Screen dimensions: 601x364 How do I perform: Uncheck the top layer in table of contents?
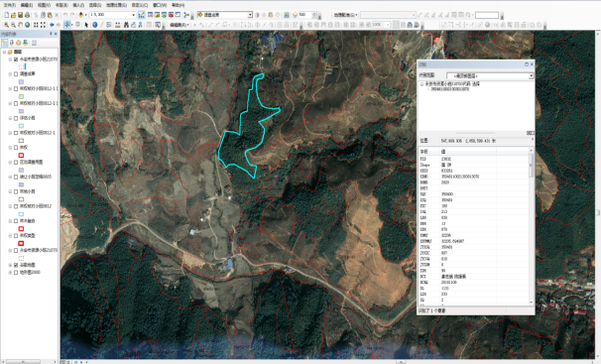16,60
